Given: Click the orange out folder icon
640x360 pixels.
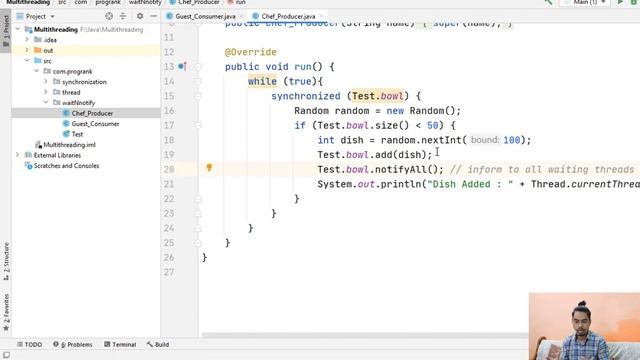Looking at the screenshot, I should tap(38, 50).
